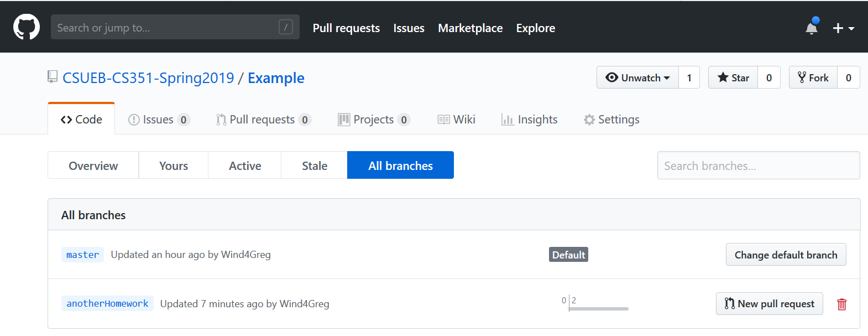The height and width of the screenshot is (336, 868).
Task: Click Change default branch button
Action: point(785,255)
